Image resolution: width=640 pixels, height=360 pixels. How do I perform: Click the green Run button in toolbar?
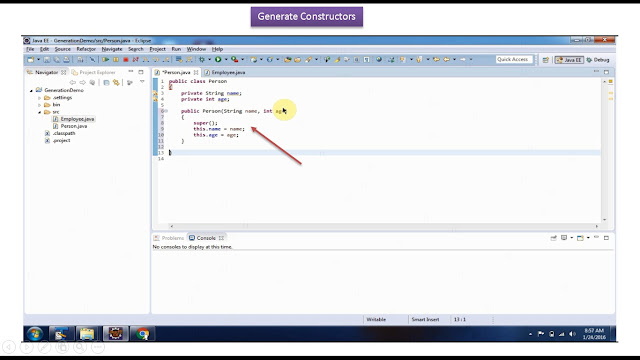click(218, 60)
